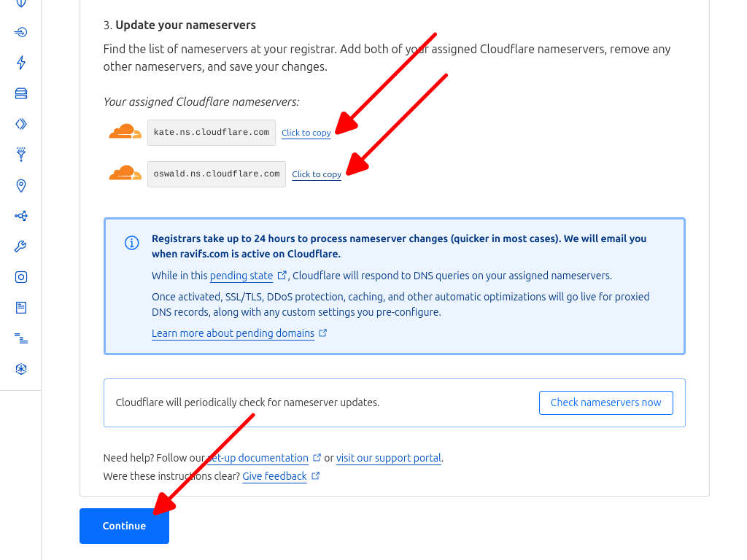
Task: Click Learn more about pending domains
Action: tap(232, 332)
